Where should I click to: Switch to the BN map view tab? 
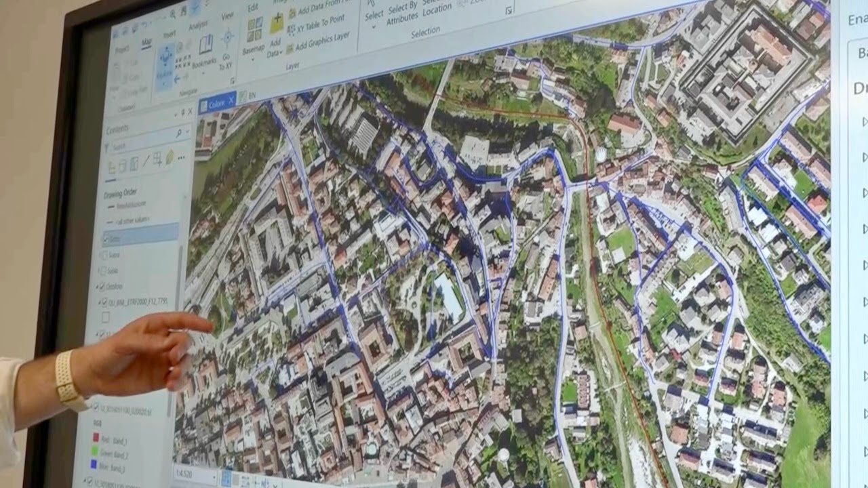248,96
